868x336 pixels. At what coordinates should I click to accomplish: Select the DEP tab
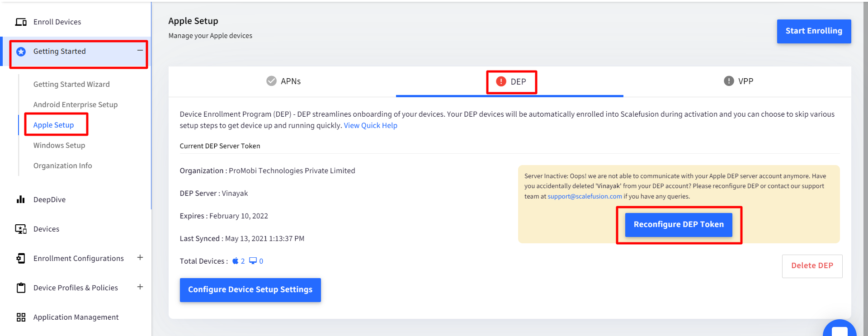pyautogui.click(x=510, y=82)
